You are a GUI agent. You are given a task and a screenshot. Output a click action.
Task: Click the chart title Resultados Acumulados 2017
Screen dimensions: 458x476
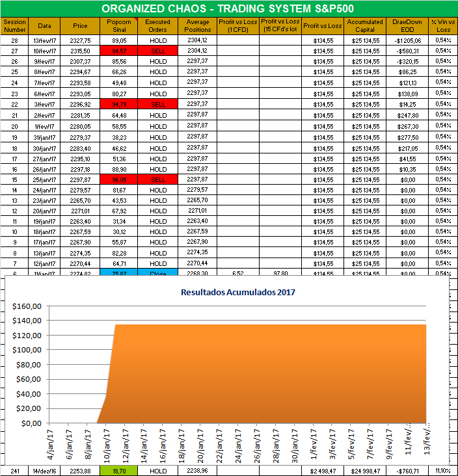coord(238,292)
